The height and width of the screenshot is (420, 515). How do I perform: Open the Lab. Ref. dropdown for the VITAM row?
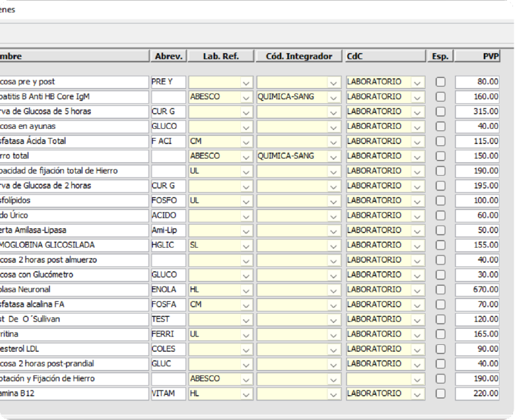pyautogui.click(x=246, y=394)
